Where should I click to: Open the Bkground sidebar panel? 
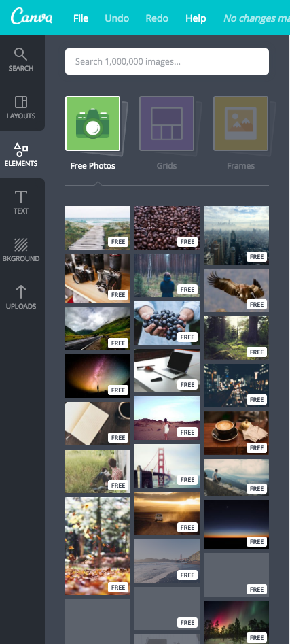tap(21, 250)
